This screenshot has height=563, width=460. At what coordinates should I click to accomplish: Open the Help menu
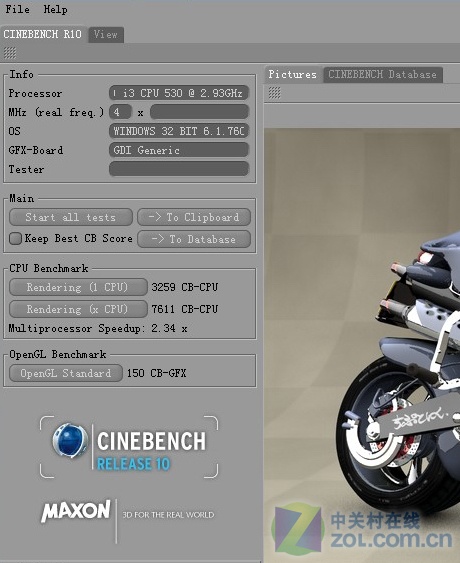(55, 9)
